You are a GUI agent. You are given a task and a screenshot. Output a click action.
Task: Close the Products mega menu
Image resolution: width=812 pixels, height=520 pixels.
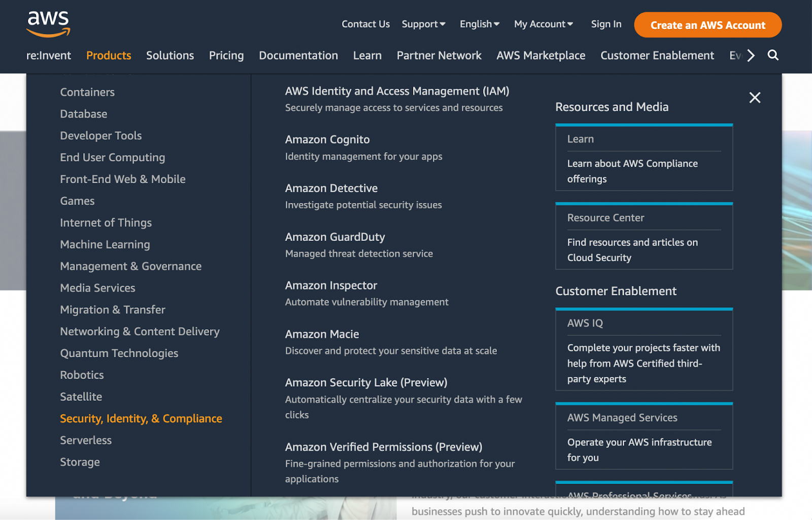click(x=755, y=97)
